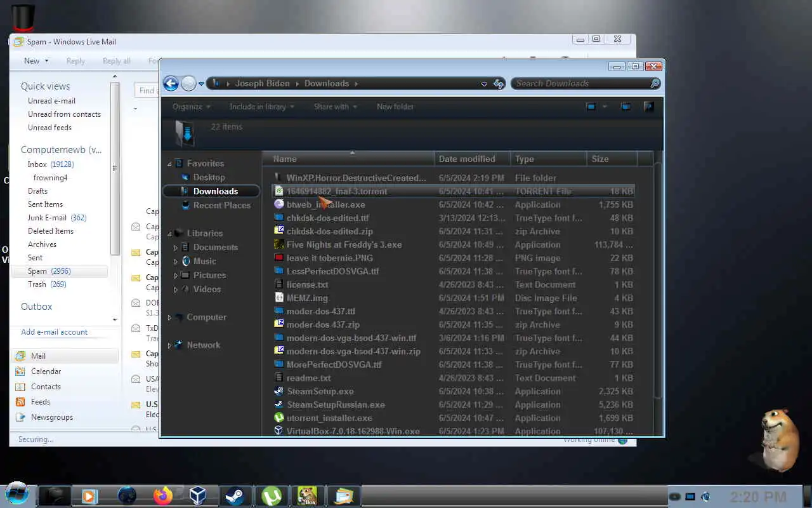
Task: Open the media player taskbar icon
Action: tap(89, 496)
